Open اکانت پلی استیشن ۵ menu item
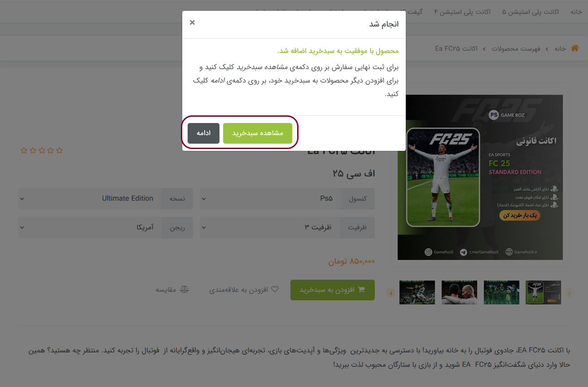 pos(531,12)
